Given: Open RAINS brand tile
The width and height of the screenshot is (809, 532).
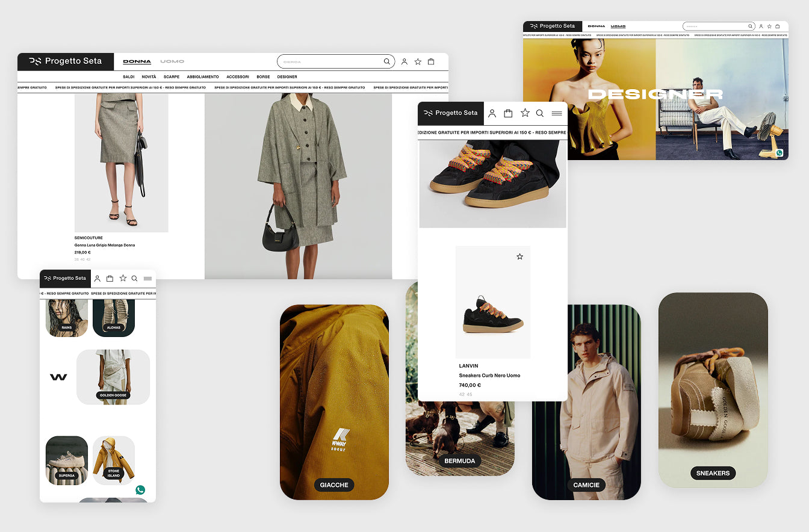Looking at the screenshot, I should point(67,318).
